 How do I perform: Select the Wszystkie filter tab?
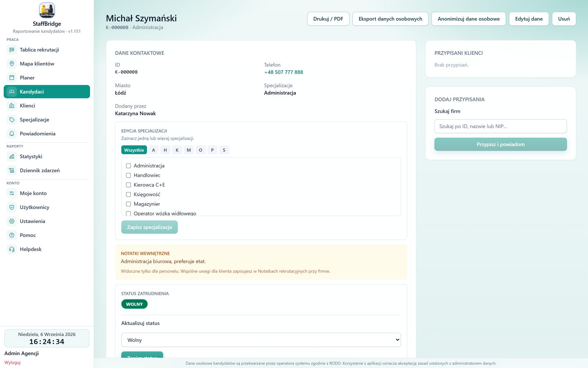coord(134,150)
